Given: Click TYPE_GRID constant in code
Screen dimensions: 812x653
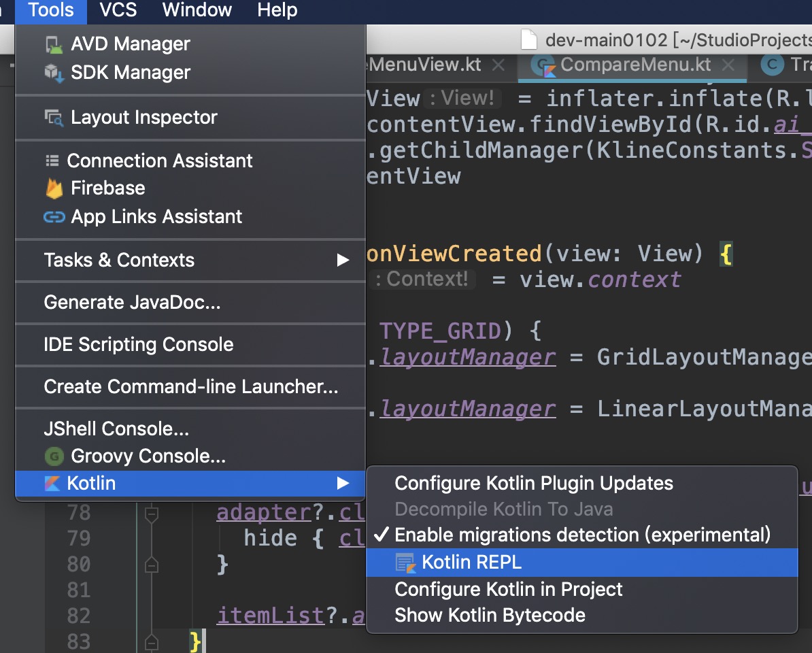Looking at the screenshot, I should pyautogui.click(x=440, y=332).
